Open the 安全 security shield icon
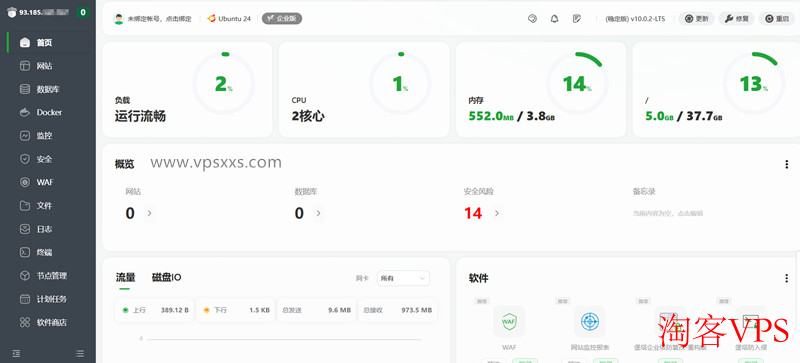The image size is (800, 363). (x=24, y=159)
